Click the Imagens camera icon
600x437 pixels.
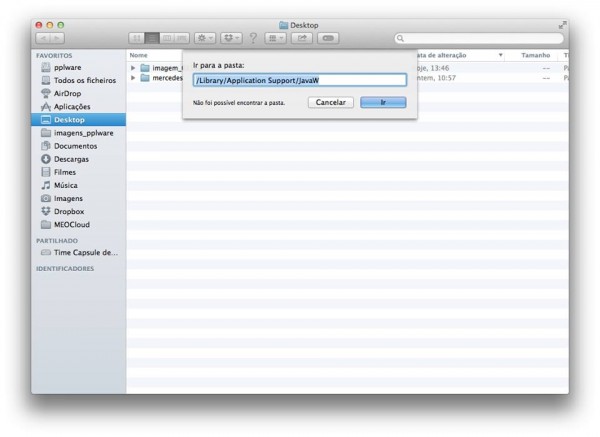[46, 198]
